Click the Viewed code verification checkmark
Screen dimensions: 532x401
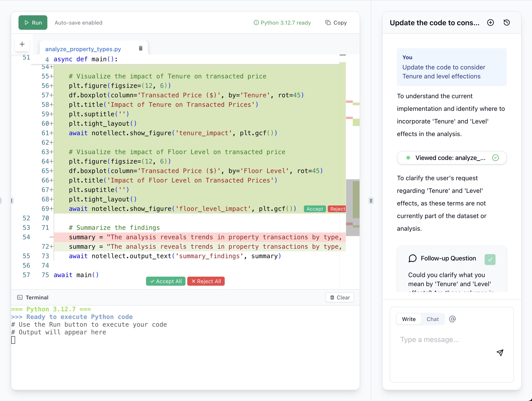(x=495, y=158)
